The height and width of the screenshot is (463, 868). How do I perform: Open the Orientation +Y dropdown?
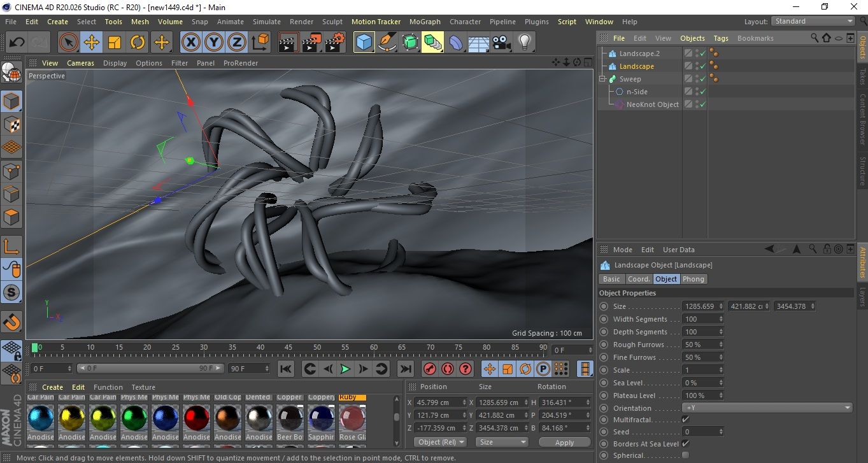(x=767, y=408)
